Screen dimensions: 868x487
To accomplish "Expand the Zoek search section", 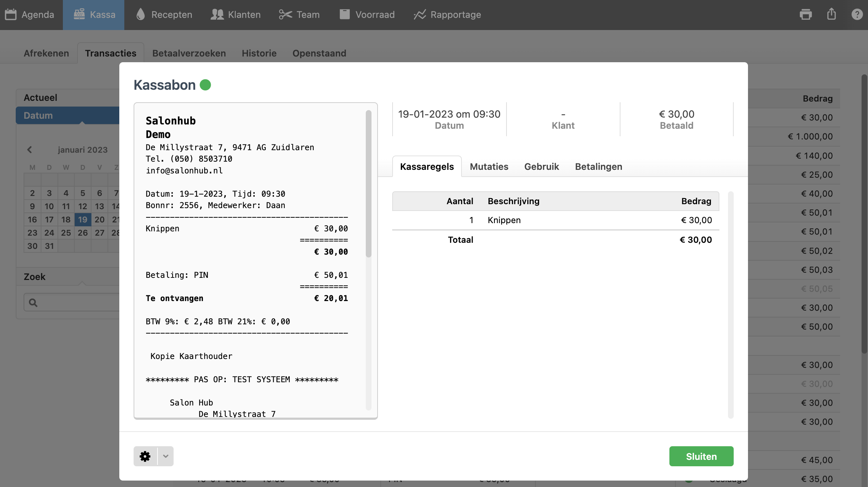I will point(35,277).
